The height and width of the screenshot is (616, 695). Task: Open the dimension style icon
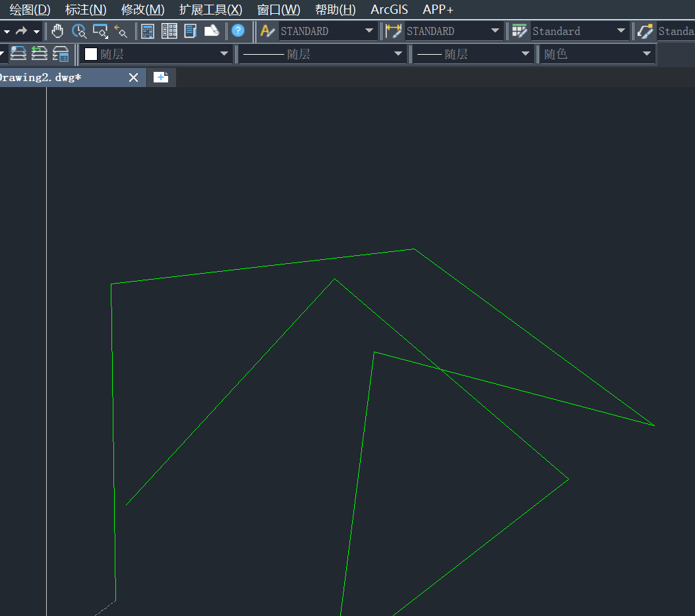point(394,31)
